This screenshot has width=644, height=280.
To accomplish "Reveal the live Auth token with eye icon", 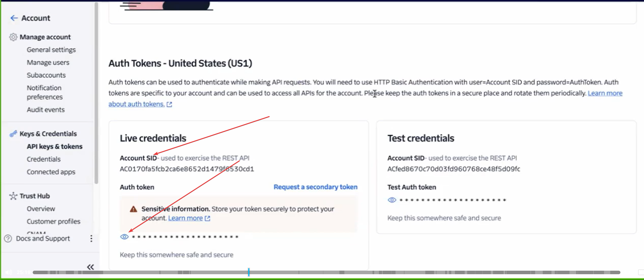I will 124,237.
